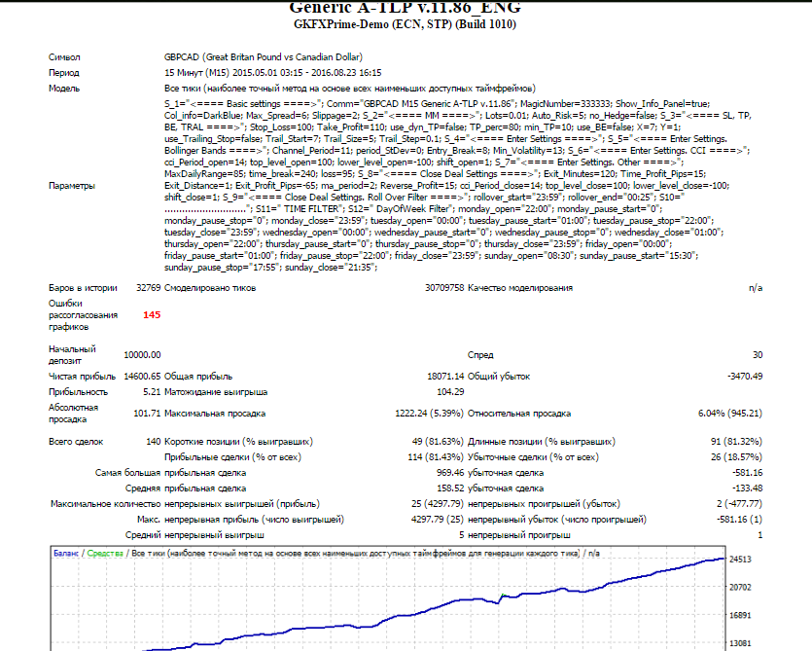This screenshot has width=812, height=651.
Task: Click the absolute drawdown value 101.71
Action: [x=147, y=414]
